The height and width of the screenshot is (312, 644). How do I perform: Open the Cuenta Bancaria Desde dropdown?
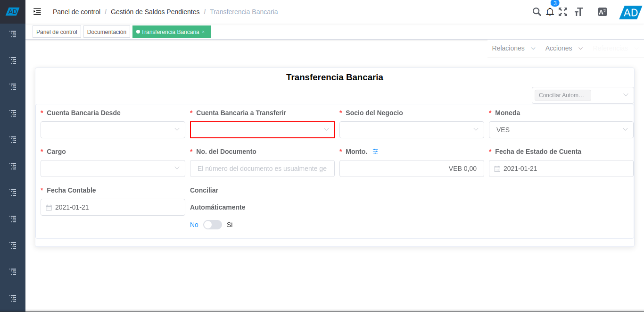[112, 129]
